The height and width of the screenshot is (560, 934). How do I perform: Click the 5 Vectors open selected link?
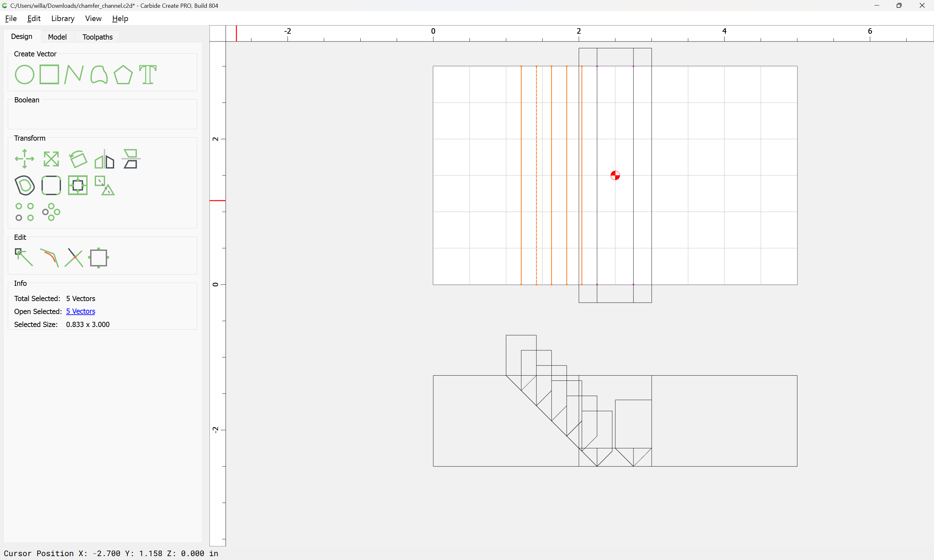point(80,311)
